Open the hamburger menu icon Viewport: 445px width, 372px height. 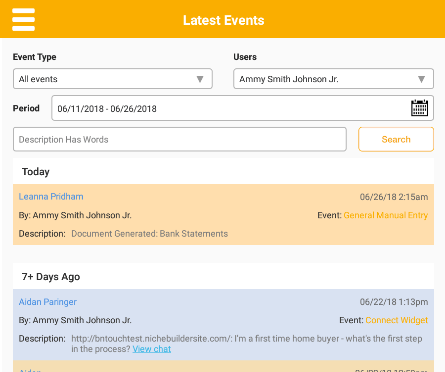[23, 20]
